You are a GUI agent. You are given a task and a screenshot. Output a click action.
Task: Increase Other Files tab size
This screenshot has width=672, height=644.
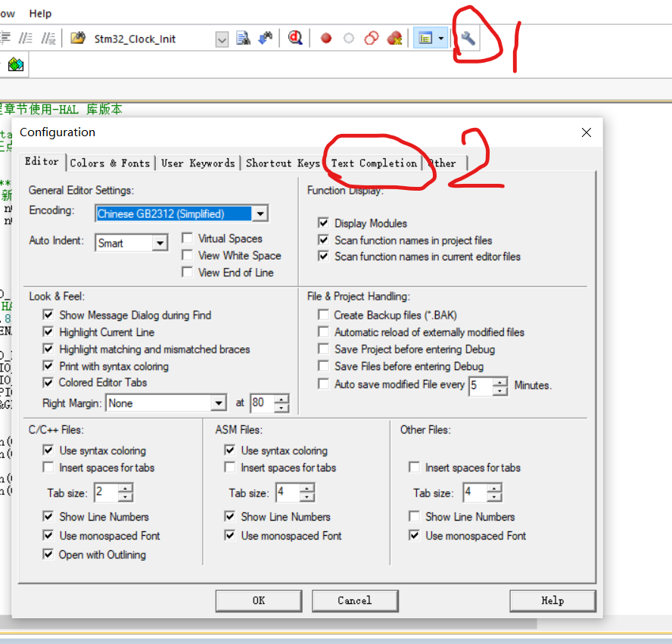coord(494,488)
